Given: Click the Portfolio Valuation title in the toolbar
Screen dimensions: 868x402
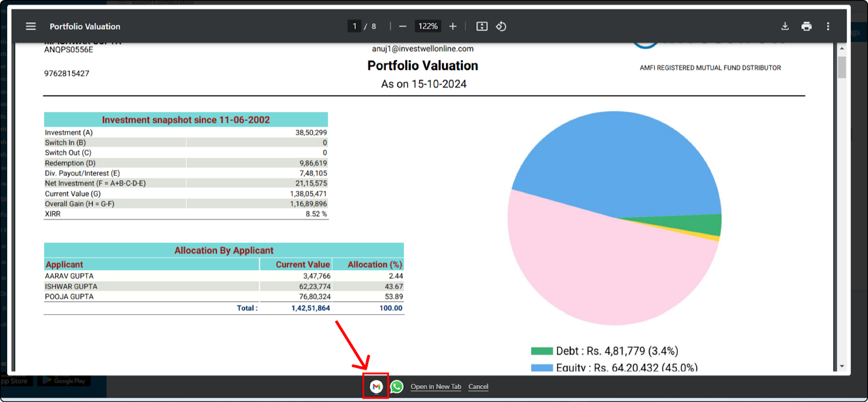Looking at the screenshot, I should tap(85, 26).
